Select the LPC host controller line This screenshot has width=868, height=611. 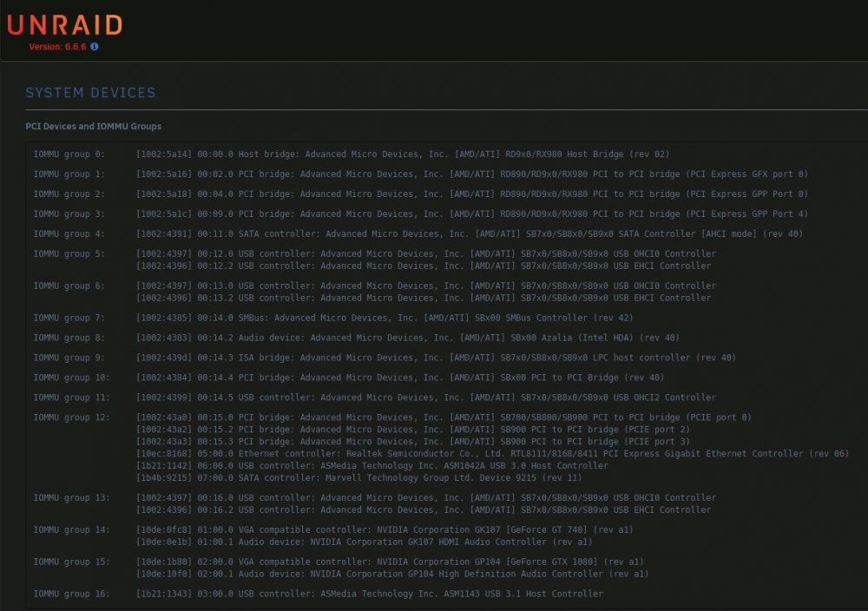(x=437, y=358)
